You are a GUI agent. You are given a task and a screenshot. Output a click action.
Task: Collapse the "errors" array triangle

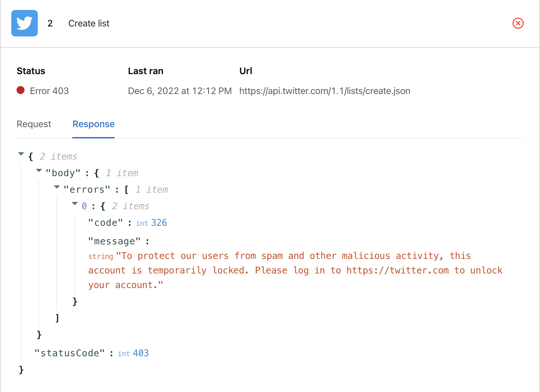click(57, 187)
